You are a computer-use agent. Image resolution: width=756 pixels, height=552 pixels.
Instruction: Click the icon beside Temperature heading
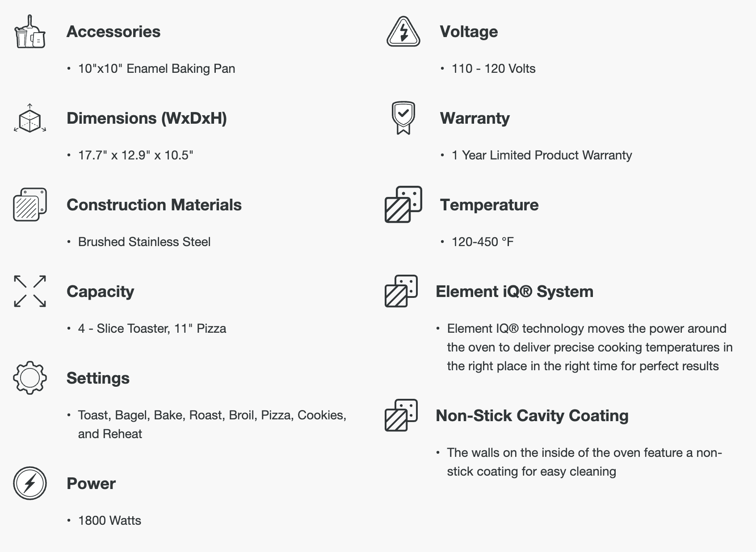pos(403,205)
